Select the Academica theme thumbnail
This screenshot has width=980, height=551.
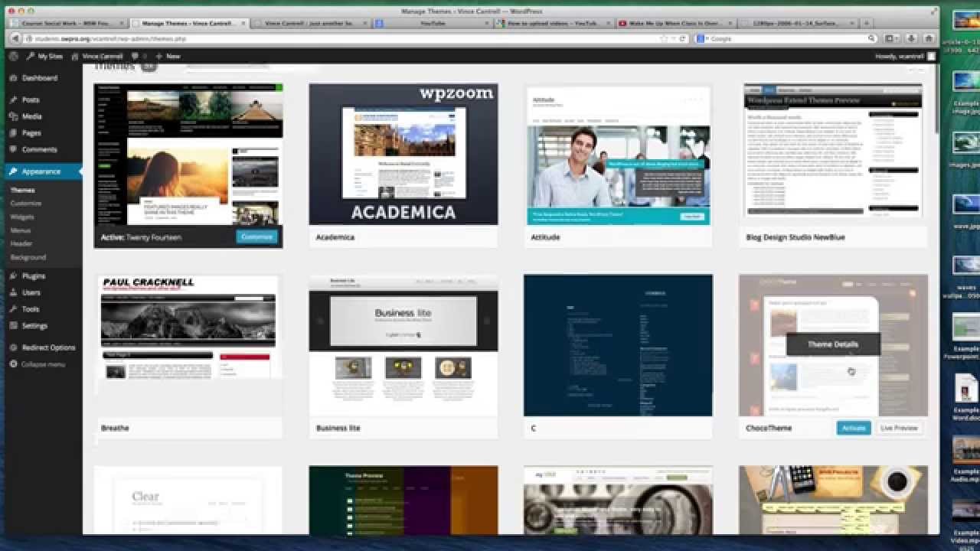point(403,154)
